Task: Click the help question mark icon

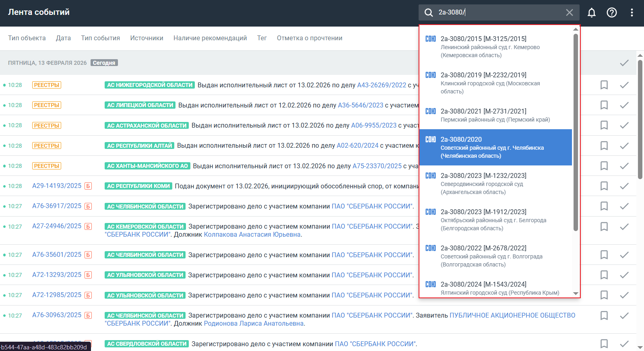Action: coord(611,12)
